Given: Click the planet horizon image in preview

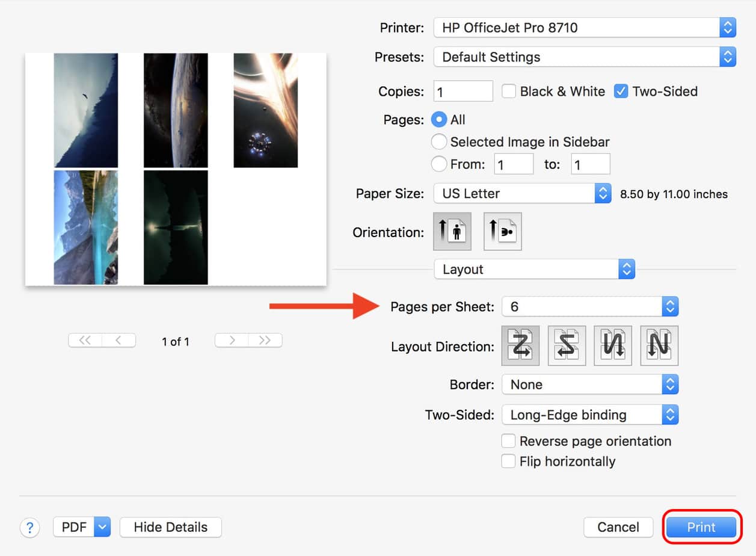Looking at the screenshot, I should click(x=176, y=110).
